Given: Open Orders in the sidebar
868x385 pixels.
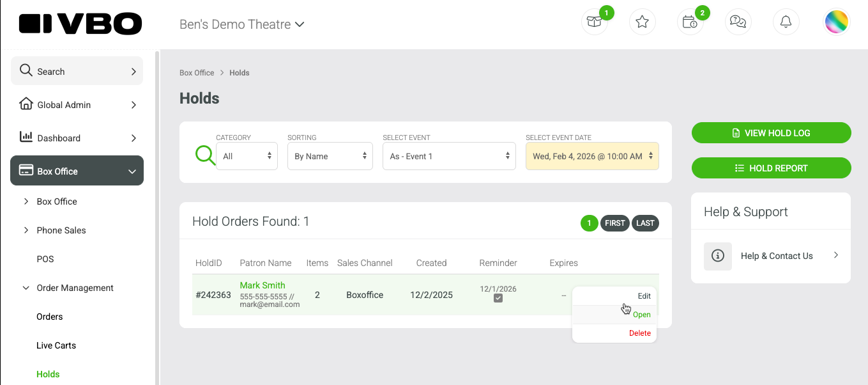Looking at the screenshot, I should coord(50,317).
